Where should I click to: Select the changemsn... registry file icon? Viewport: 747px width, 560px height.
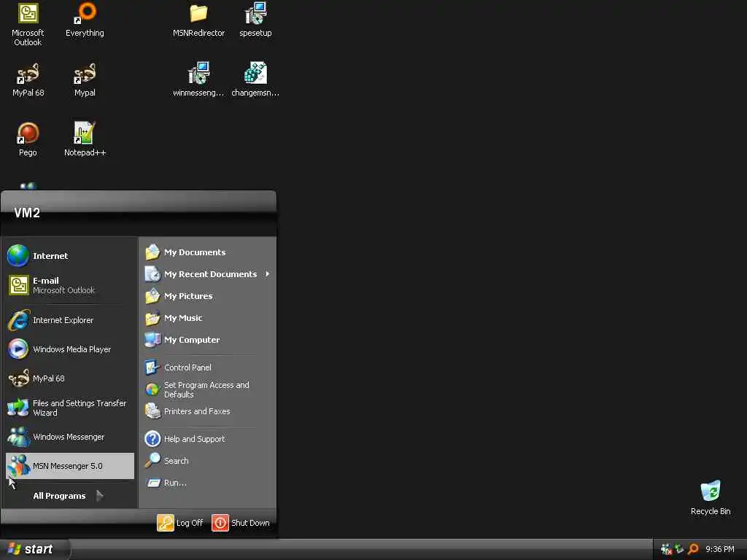coord(255,80)
